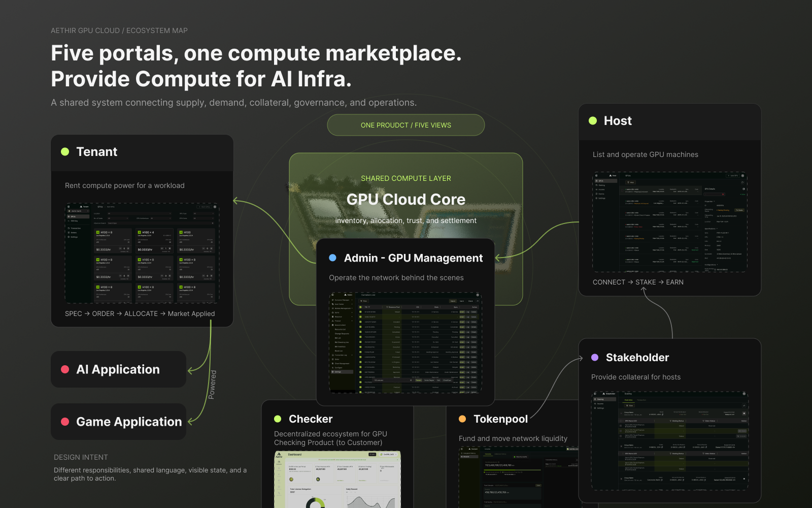Click the SHARED COMPUTE LAYER label

point(406,178)
